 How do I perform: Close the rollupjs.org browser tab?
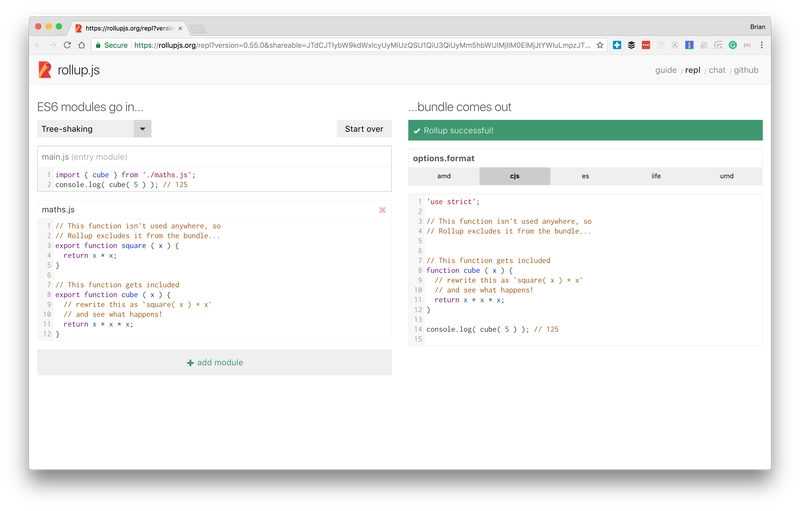[x=180, y=29]
